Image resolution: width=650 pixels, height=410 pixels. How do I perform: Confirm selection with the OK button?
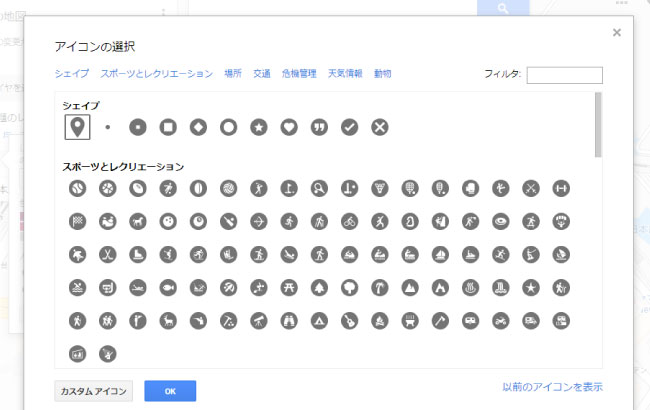coord(170,391)
